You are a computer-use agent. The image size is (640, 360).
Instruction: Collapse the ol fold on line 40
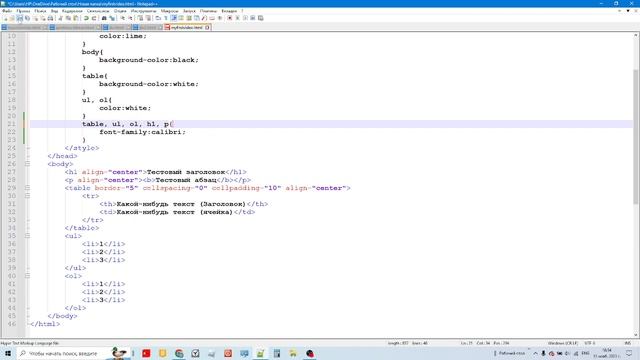pos(27,276)
